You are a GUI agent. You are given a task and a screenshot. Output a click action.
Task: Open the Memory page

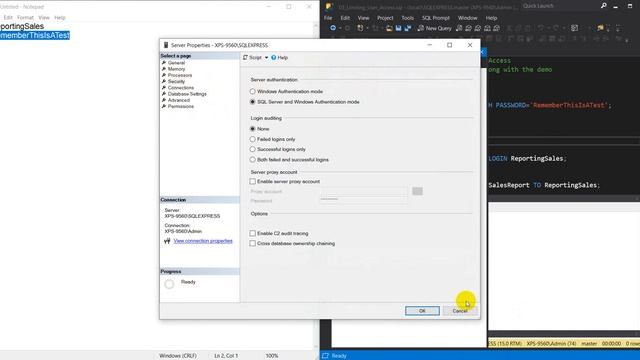point(176,69)
